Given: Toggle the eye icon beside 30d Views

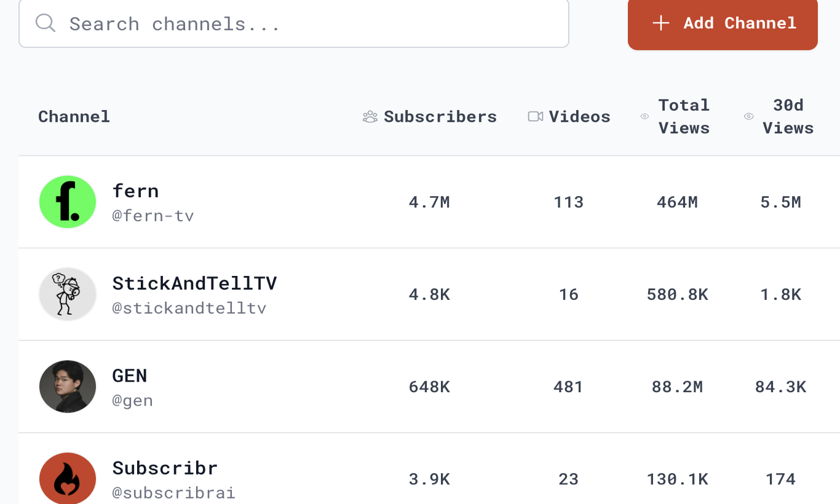Looking at the screenshot, I should [749, 116].
